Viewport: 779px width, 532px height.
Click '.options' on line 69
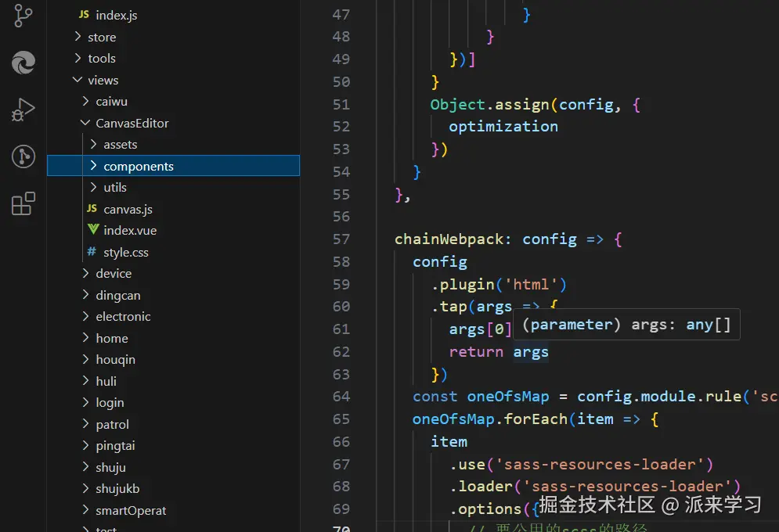point(485,509)
